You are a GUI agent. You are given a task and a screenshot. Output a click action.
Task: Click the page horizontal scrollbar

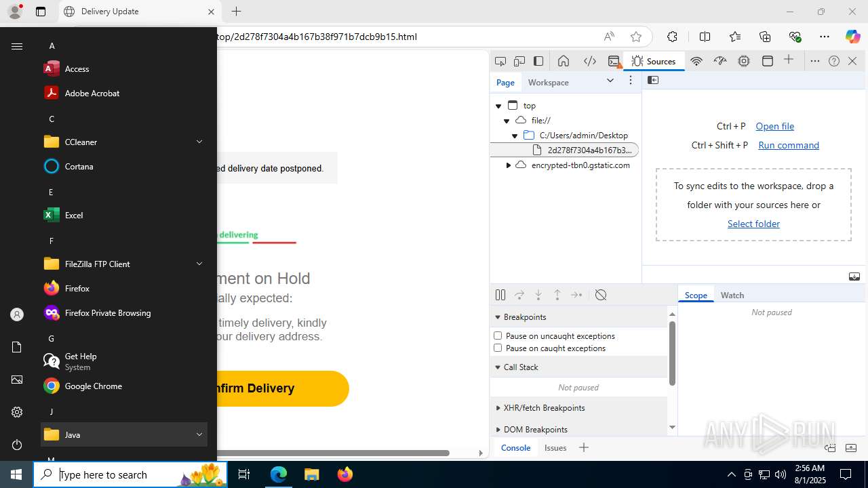[333, 453]
